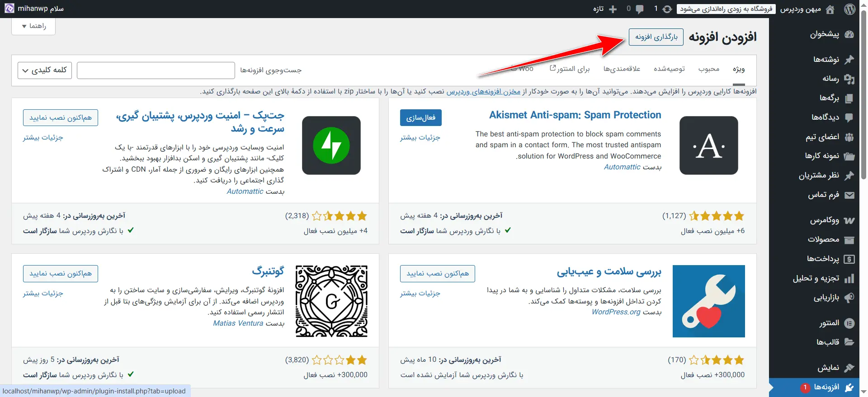The height and width of the screenshot is (397, 868).
Task: Open the user avatar icon beside mihanwp
Action: 9,9
